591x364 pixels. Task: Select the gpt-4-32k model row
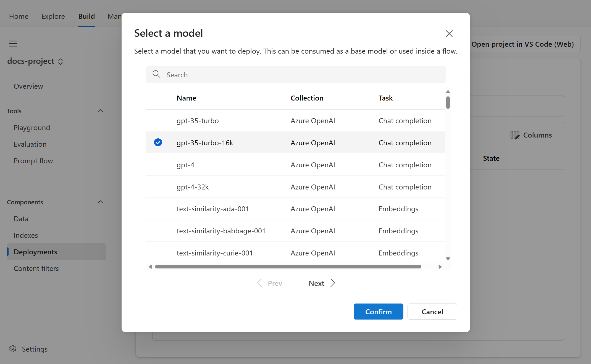click(295, 187)
